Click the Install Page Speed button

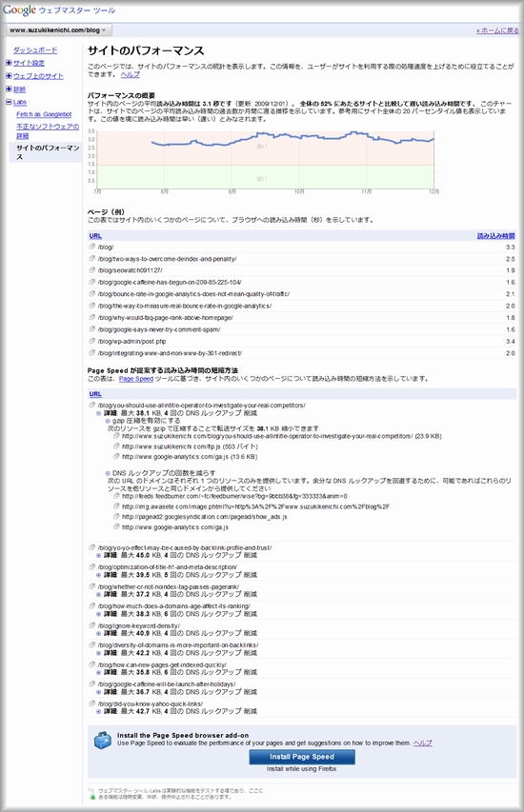tap(302, 757)
